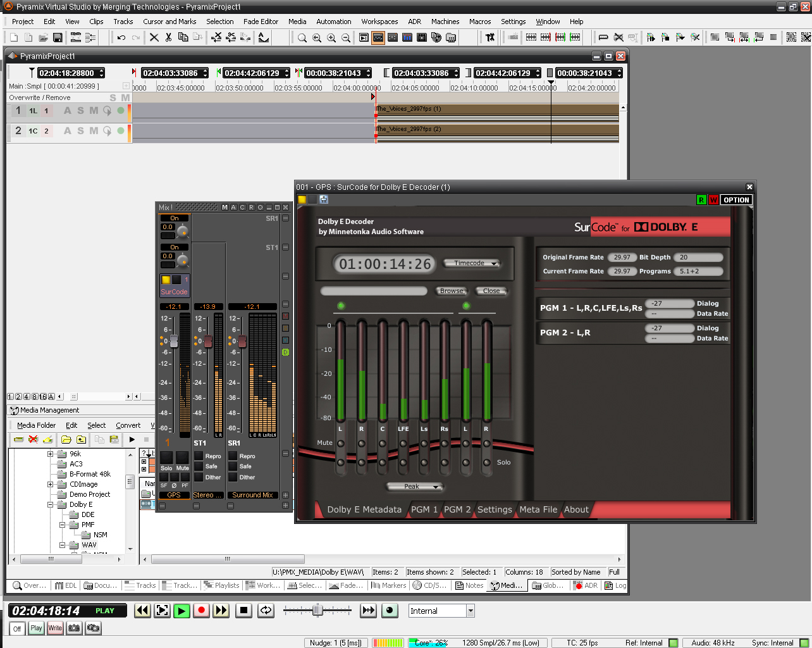Collapse the Dolby E folder node
Viewport: 812px width, 648px height.
tap(51, 504)
